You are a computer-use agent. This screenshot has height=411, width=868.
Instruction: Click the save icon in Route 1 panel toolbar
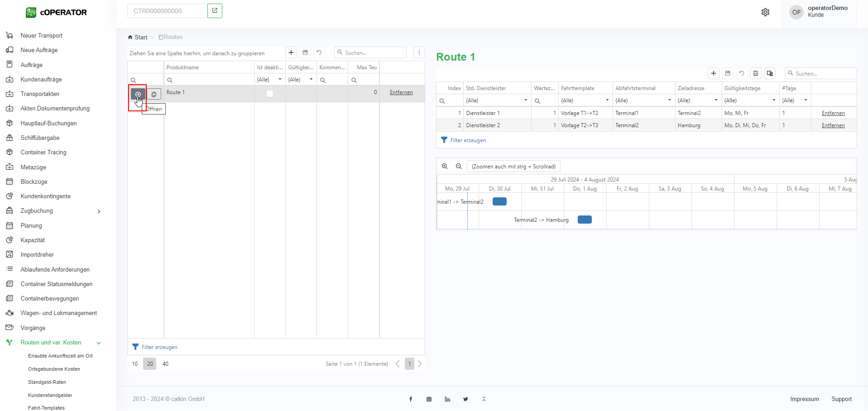click(728, 73)
